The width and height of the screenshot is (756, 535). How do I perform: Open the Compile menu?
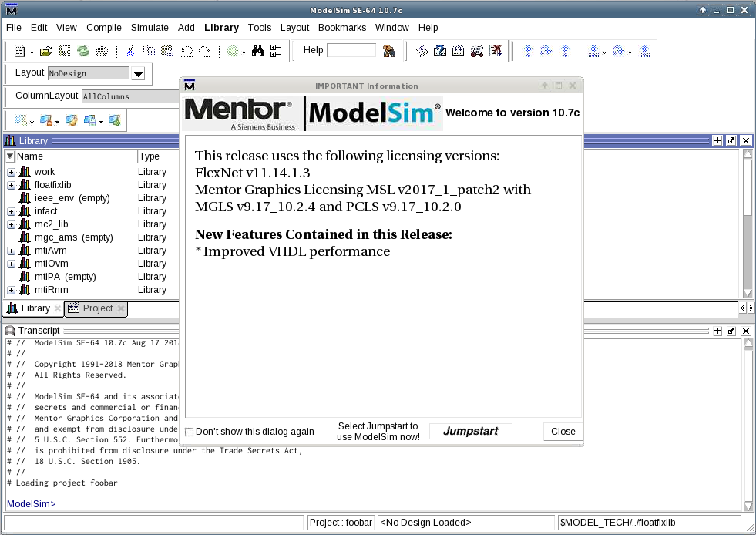[104, 28]
